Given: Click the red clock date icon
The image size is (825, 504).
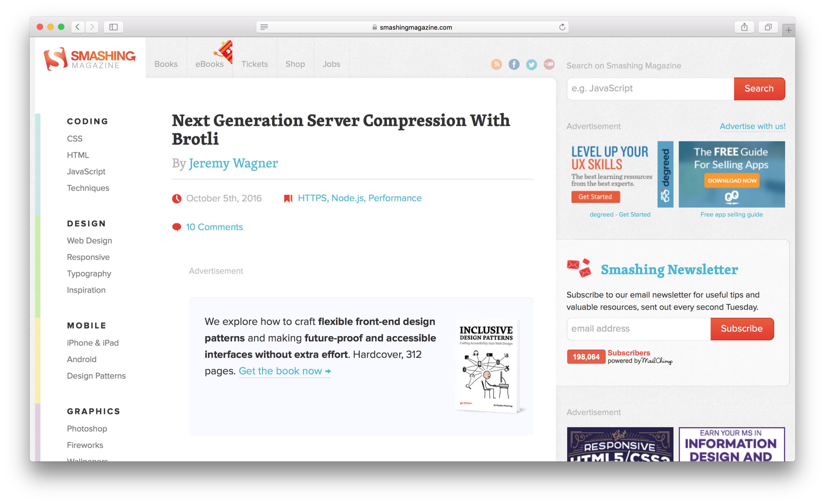Looking at the screenshot, I should click(x=177, y=198).
